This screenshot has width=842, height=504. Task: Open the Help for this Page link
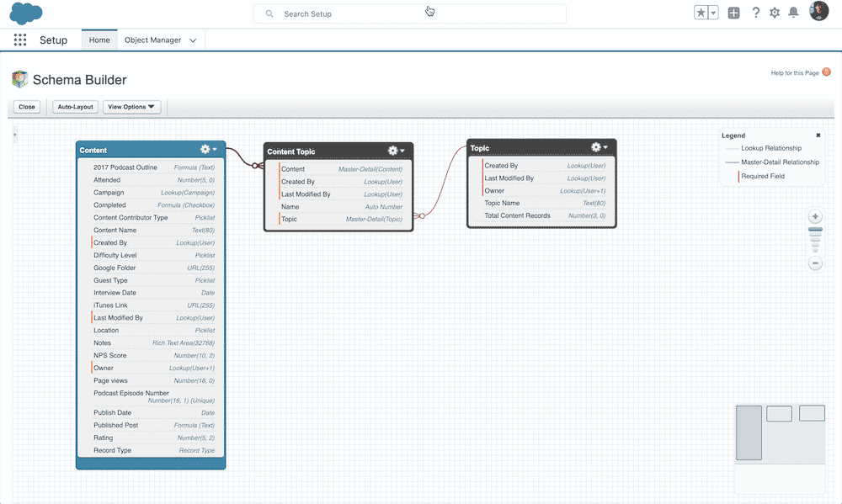click(795, 73)
